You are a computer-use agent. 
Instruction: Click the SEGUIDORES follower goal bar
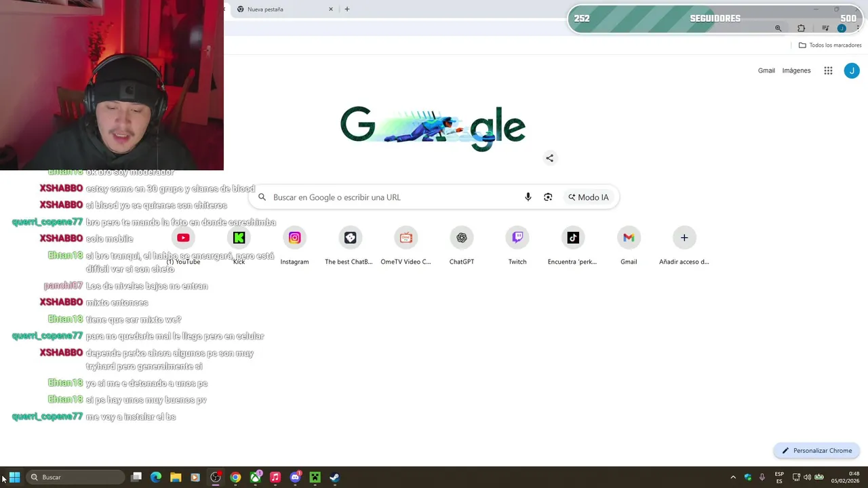click(715, 18)
